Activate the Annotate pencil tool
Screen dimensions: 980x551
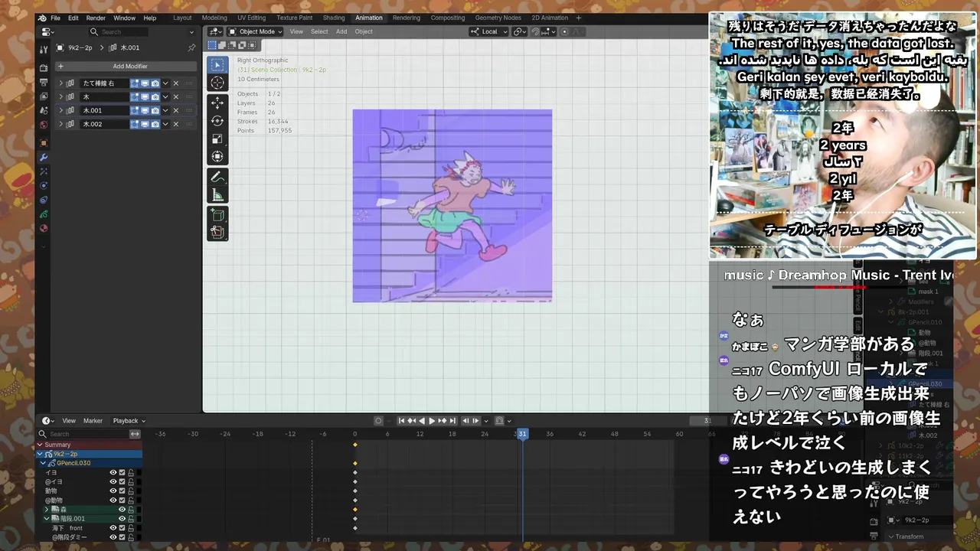click(x=217, y=177)
